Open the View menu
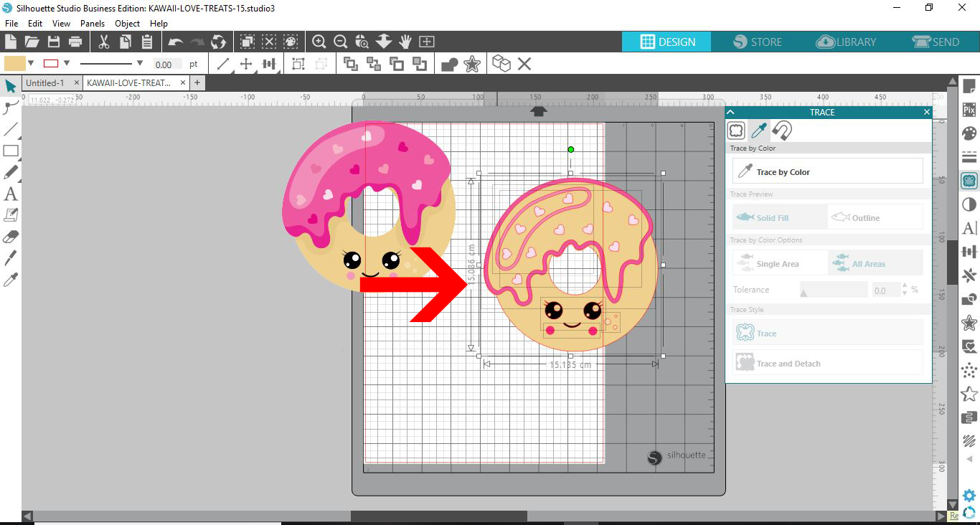The image size is (980, 525). point(61,24)
